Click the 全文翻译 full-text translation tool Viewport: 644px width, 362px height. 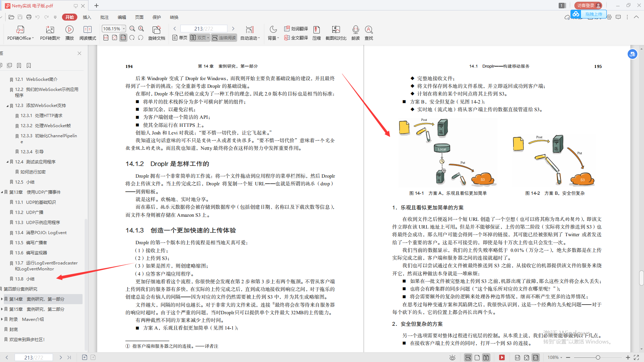(296, 38)
